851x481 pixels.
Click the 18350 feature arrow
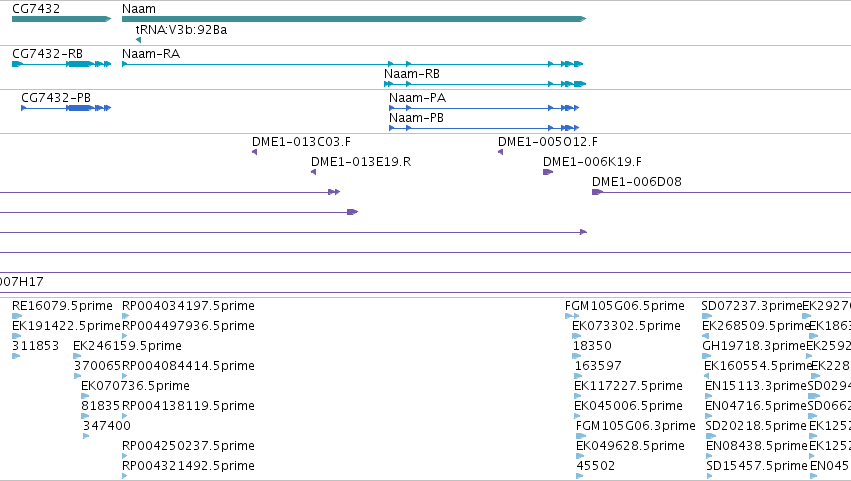[x=577, y=356]
